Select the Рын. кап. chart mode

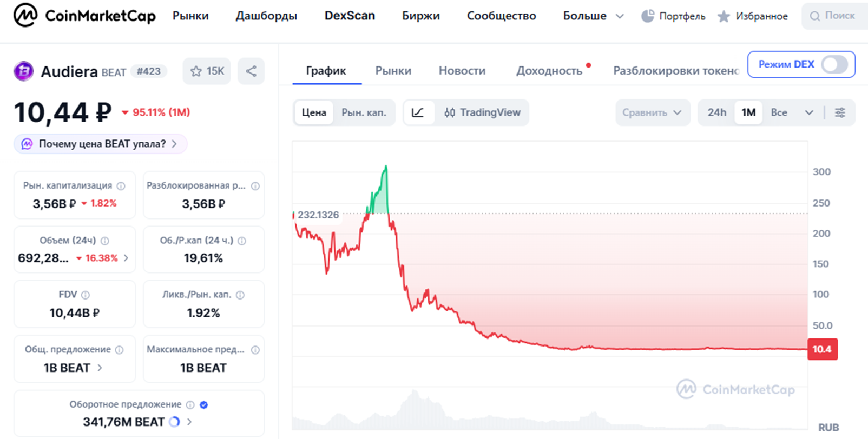364,112
